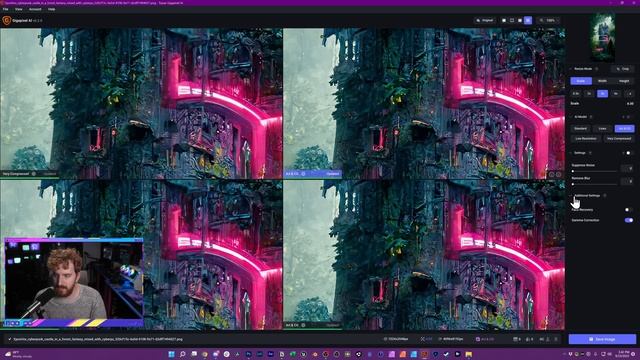Click the Scale value field 4.00
The image size is (640, 360).
pyautogui.click(x=630, y=104)
